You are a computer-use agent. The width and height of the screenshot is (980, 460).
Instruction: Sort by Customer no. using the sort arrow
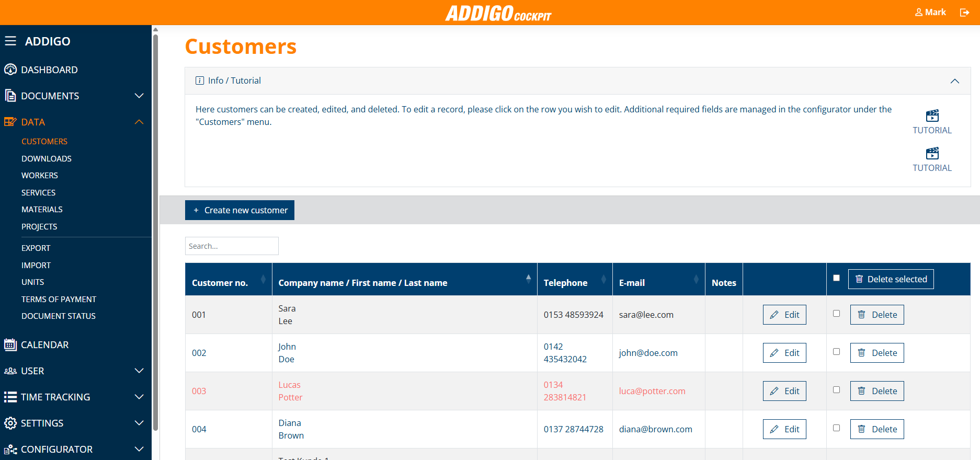pos(263,279)
